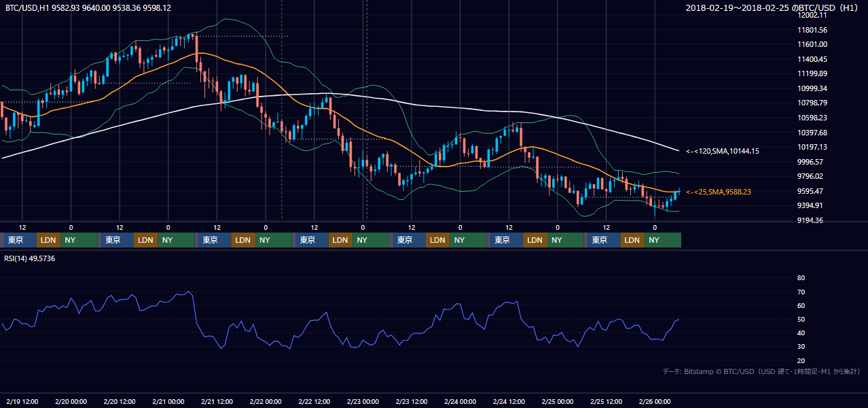
Task: Click price axis label 11400.45
Action: point(812,59)
